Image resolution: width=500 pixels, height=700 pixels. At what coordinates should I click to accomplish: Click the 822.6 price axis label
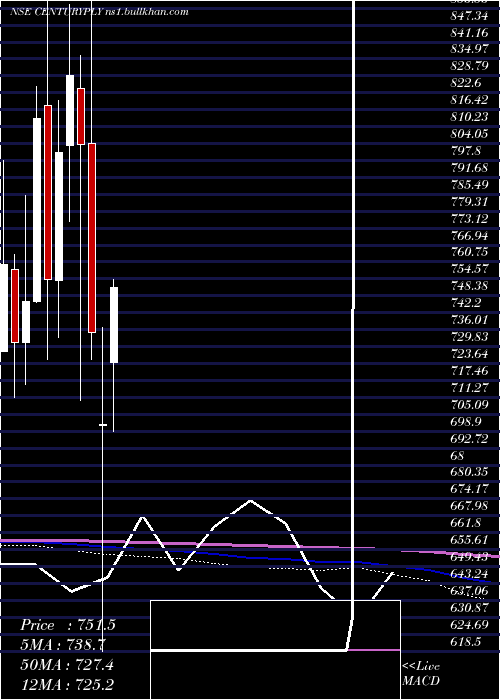point(467,83)
